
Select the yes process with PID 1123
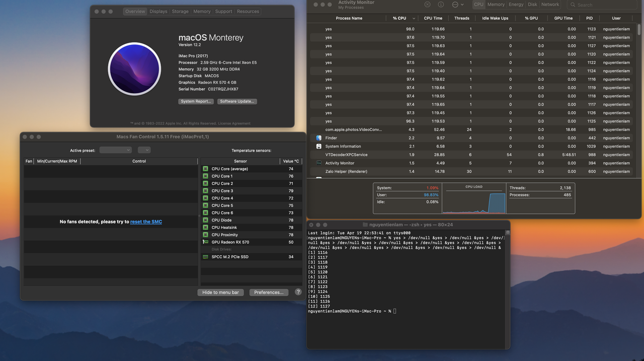471,29
